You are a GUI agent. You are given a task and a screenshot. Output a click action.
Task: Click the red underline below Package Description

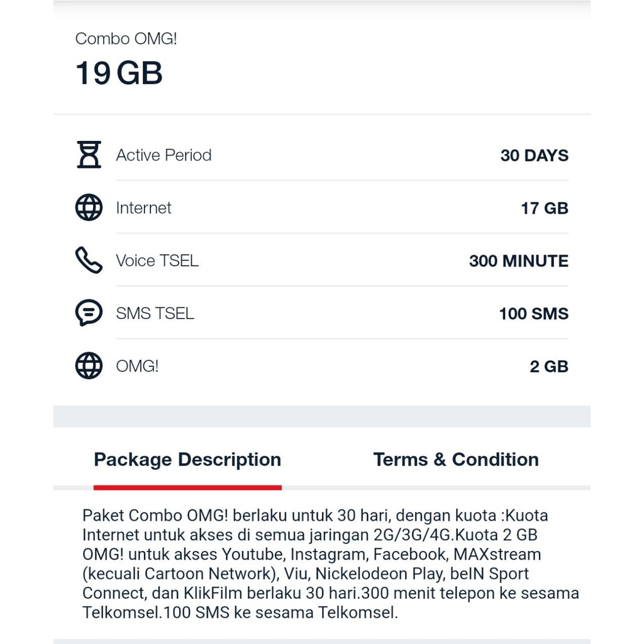click(x=187, y=486)
